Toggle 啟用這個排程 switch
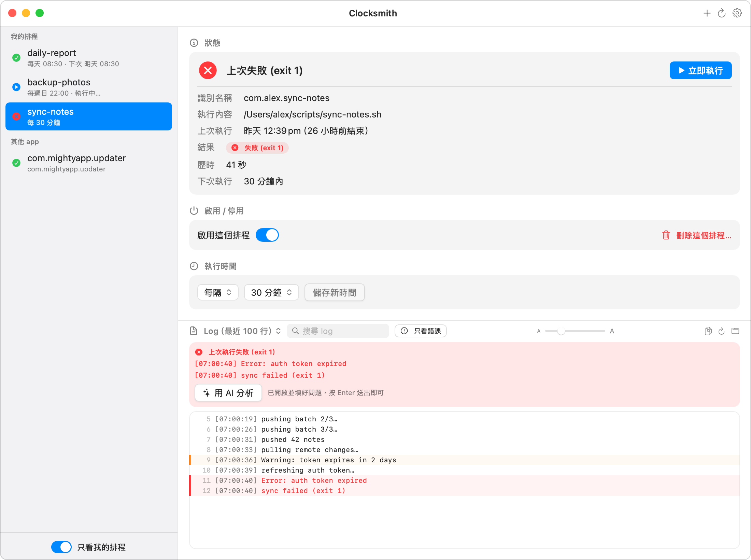This screenshot has width=751, height=560. pos(267,235)
